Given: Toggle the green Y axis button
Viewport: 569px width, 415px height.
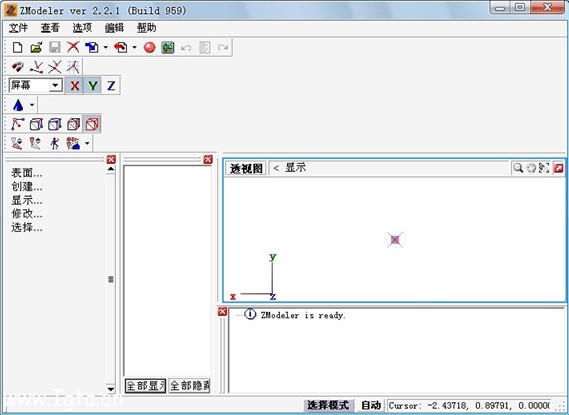Looking at the screenshot, I should (x=93, y=86).
